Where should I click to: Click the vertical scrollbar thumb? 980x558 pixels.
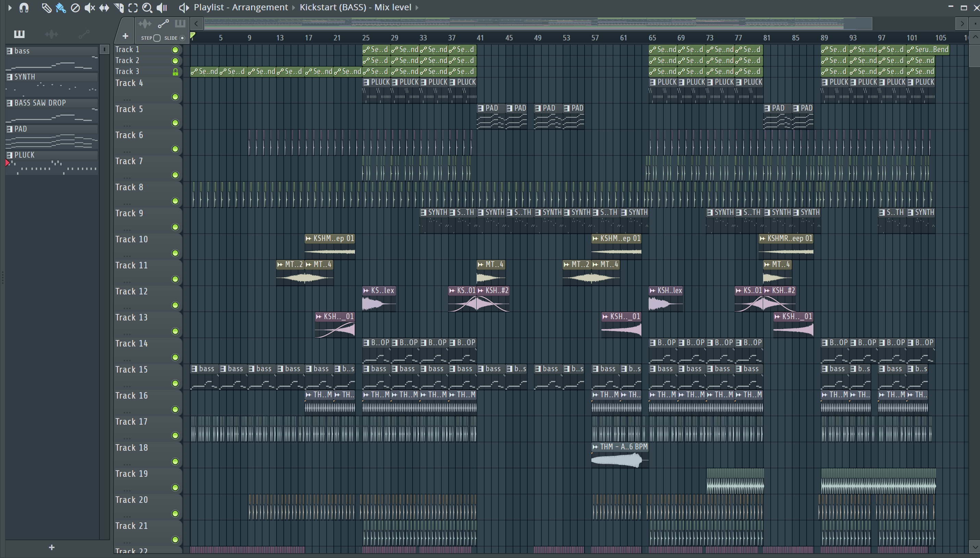tap(975, 55)
